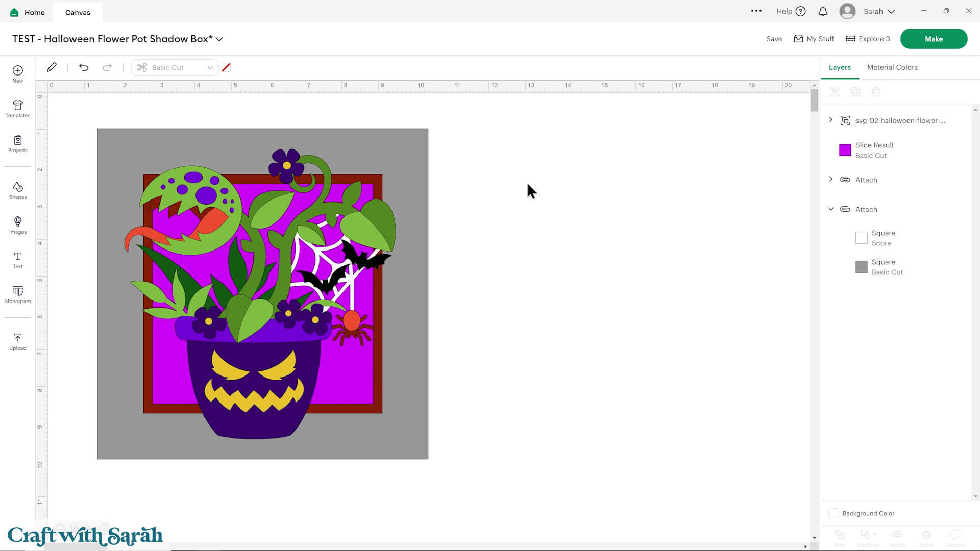Open the Shapes tool in sidebar
The image size is (980, 551).
tap(17, 190)
